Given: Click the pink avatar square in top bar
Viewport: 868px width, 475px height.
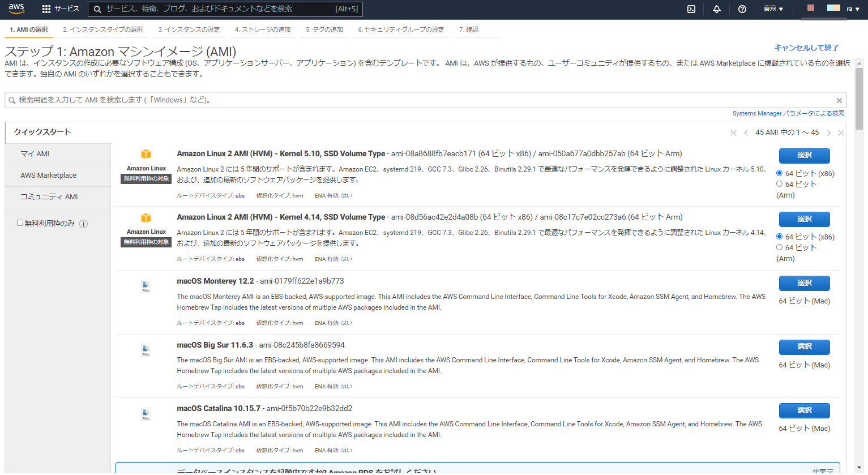Looking at the screenshot, I should [x=811, y=7].
